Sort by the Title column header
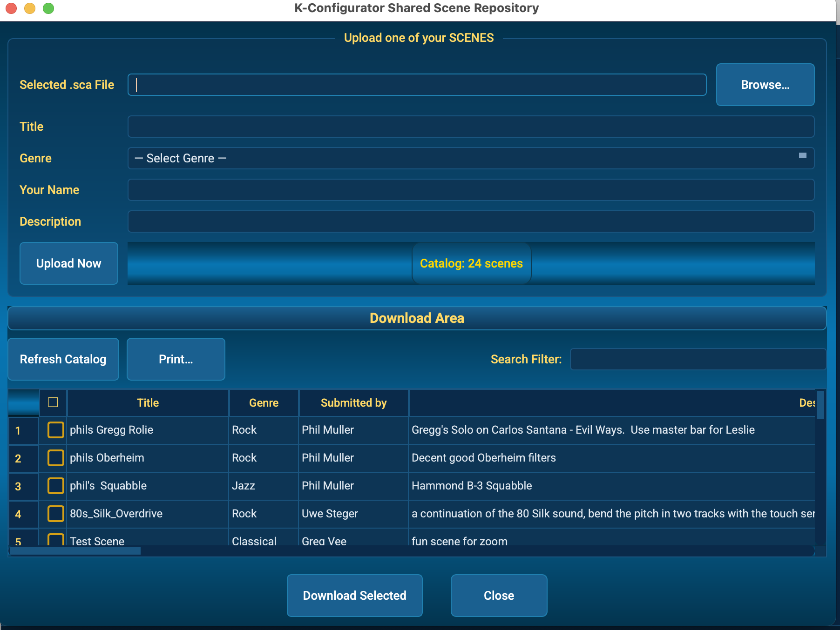The height and width of the screenshot is (630, 840). point(148,403)
